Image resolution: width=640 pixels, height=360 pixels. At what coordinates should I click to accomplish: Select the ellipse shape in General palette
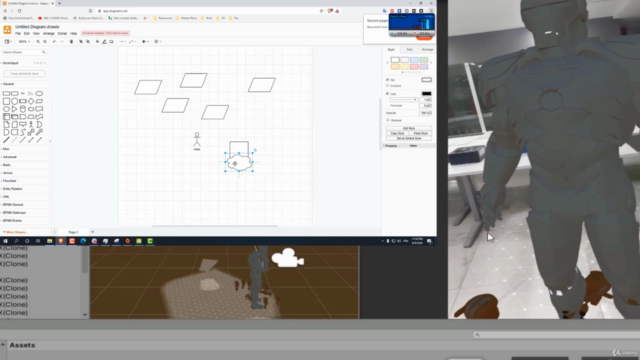tap(39, 93)
